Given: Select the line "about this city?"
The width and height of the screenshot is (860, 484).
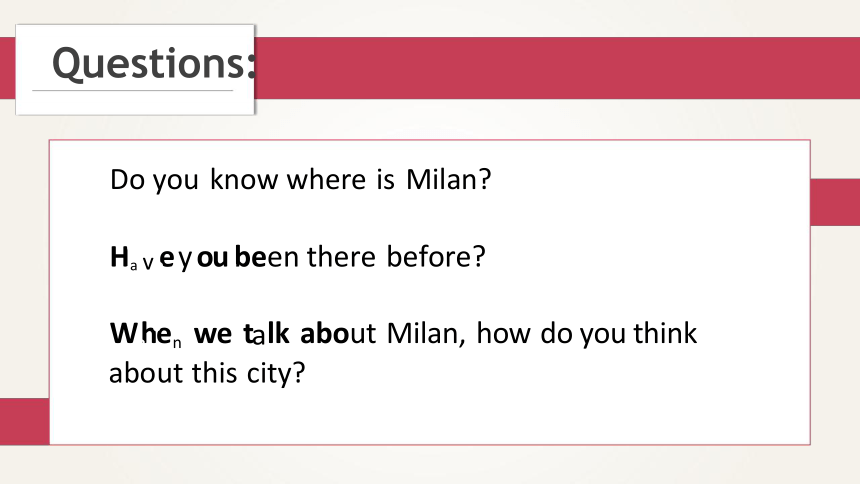Looking at the screenshot, I should coord(207,374).
